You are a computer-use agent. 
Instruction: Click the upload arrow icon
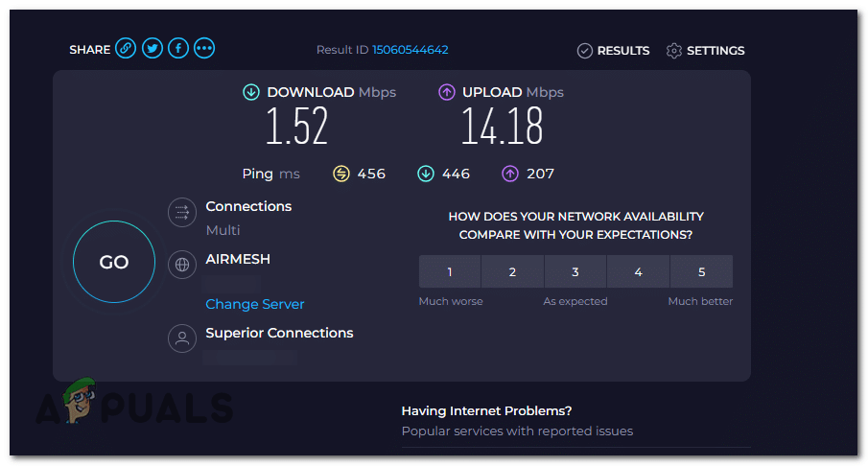(447, 92)
